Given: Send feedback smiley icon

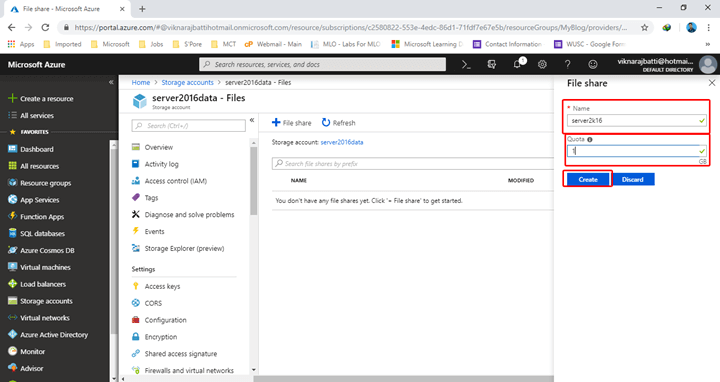Looking at the screenshot, I should click(593, 65).
